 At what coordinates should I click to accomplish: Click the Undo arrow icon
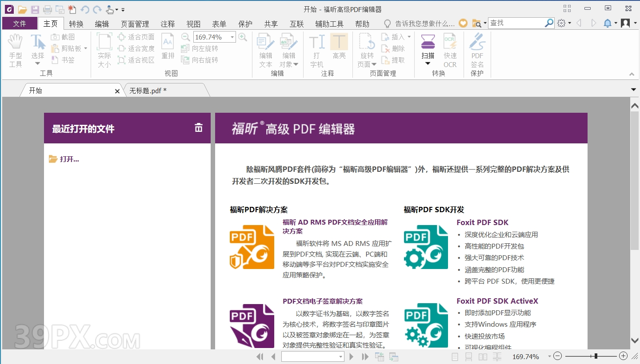tap(85, 9)
